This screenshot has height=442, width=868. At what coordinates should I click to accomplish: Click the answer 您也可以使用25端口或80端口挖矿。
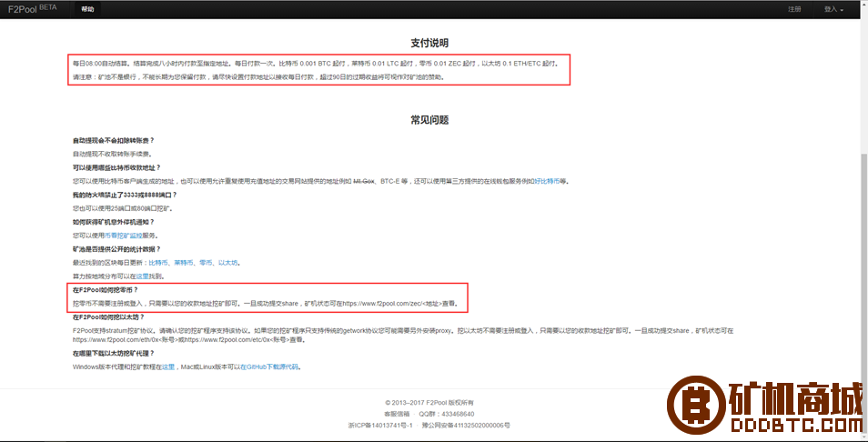[123, 208]
